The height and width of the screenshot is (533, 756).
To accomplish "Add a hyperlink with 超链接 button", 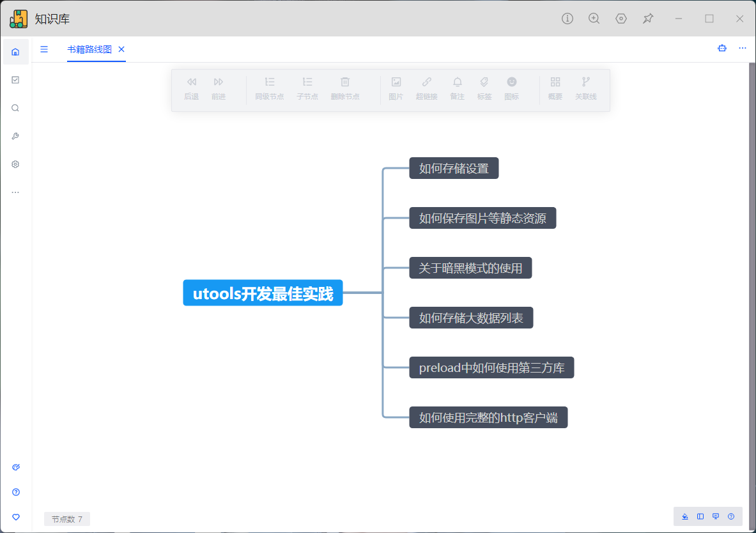I will click(x=427, y=89).
